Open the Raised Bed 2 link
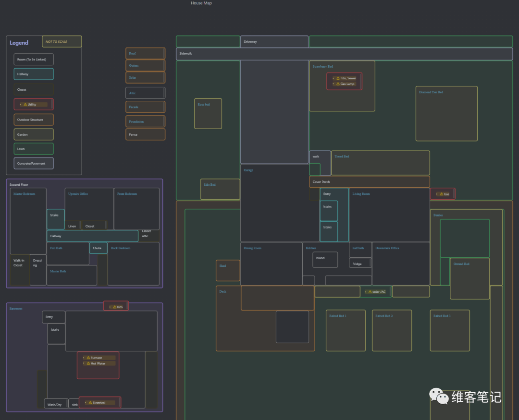Image resolution: width=519 pixels, height=420 pixels. point(384,316)
